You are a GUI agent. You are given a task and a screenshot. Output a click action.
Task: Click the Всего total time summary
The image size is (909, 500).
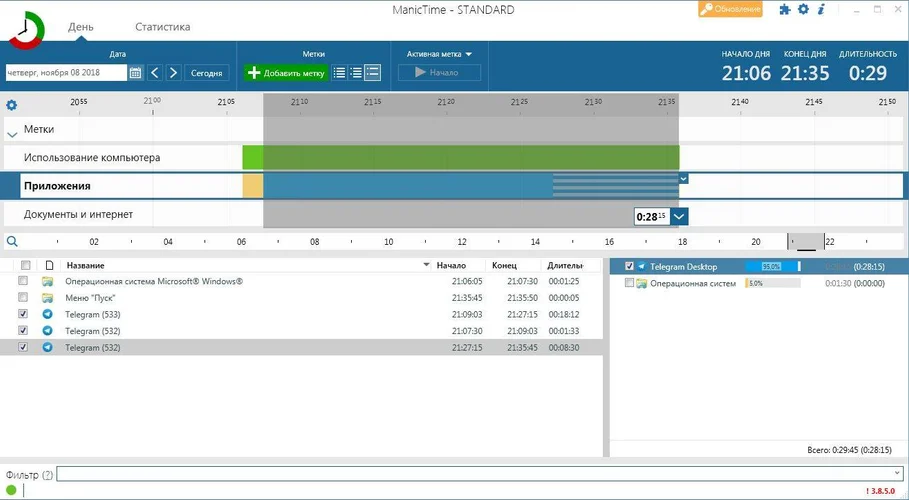849,450
